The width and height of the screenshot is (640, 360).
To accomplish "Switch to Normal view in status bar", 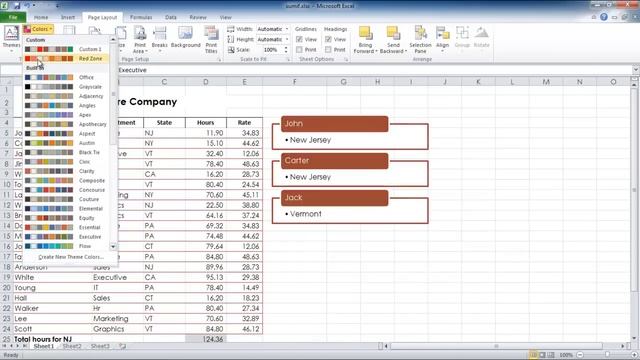I will click(533, 355).
